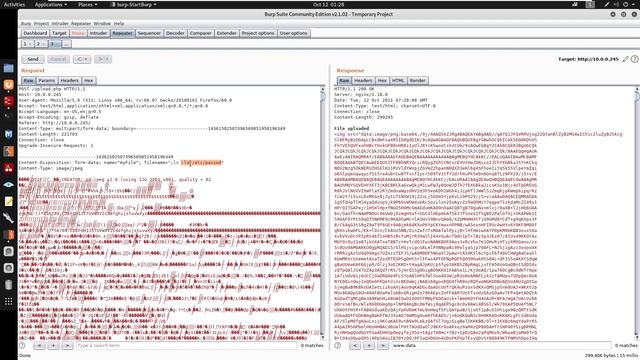This screenshot has width=640, height=360.
Task: Switch to the Decoder tab
Action: pyautogui.click(x=176, y=33)
